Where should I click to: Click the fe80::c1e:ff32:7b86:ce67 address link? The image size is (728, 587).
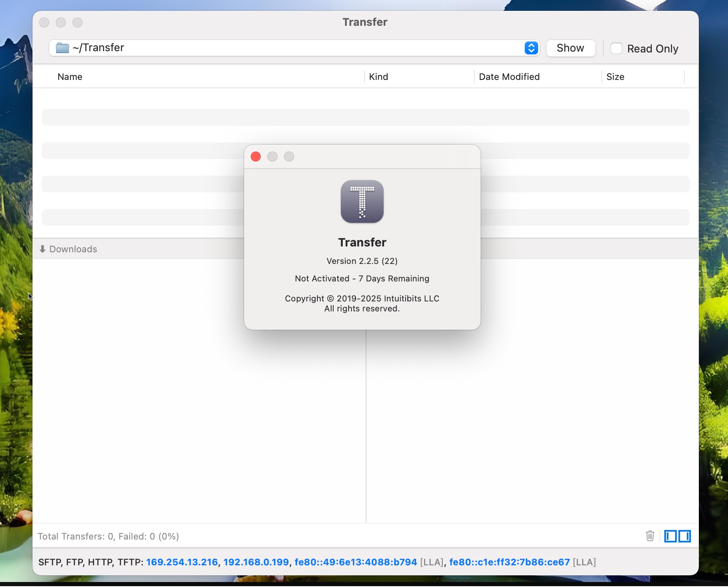click(x=509, y=562)
